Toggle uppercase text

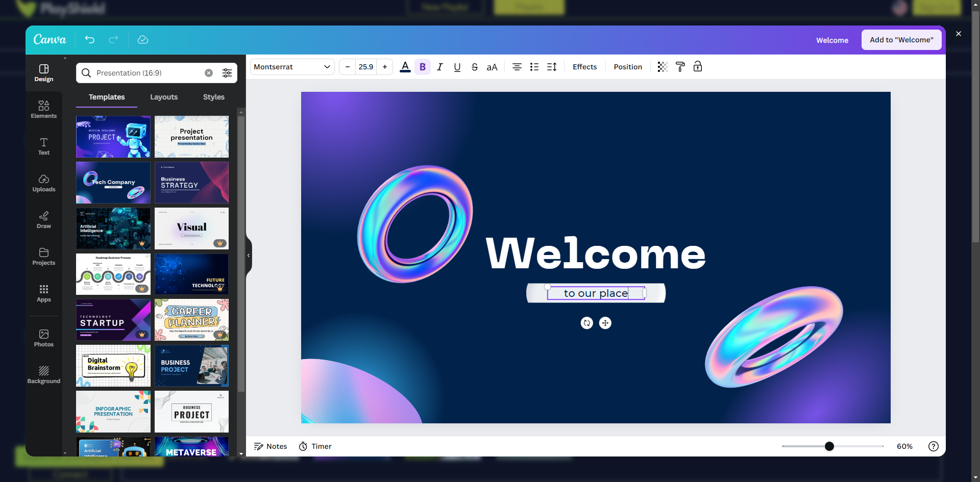492,67
